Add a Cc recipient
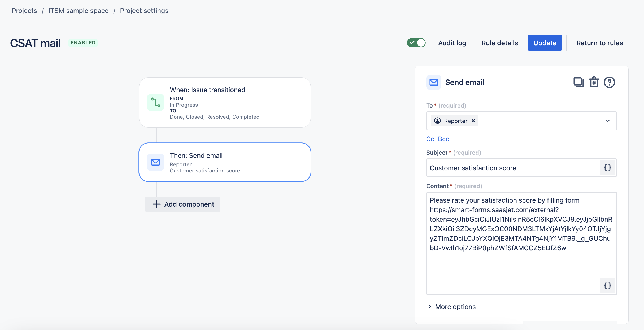Viewport: 644px width, 330px height. (x=430, y=139)
